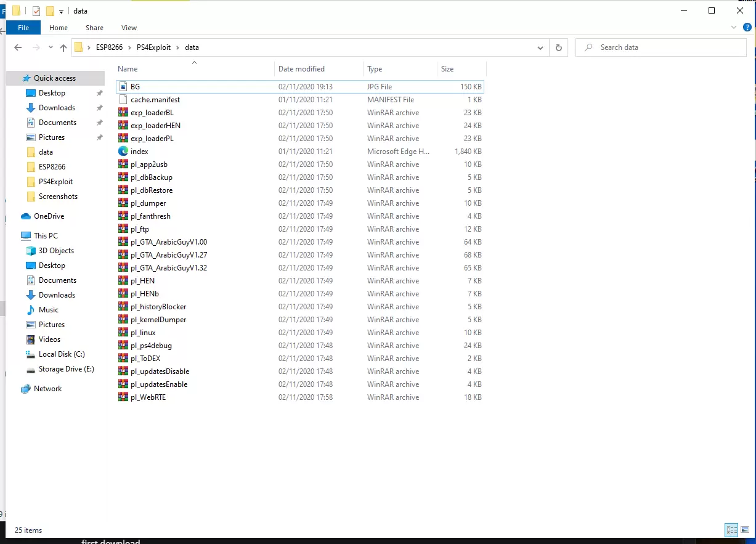This screenshot has height=544, width=756.
Task: Click the Microsoft Edge icon of index file
Action: click(123, 152)
